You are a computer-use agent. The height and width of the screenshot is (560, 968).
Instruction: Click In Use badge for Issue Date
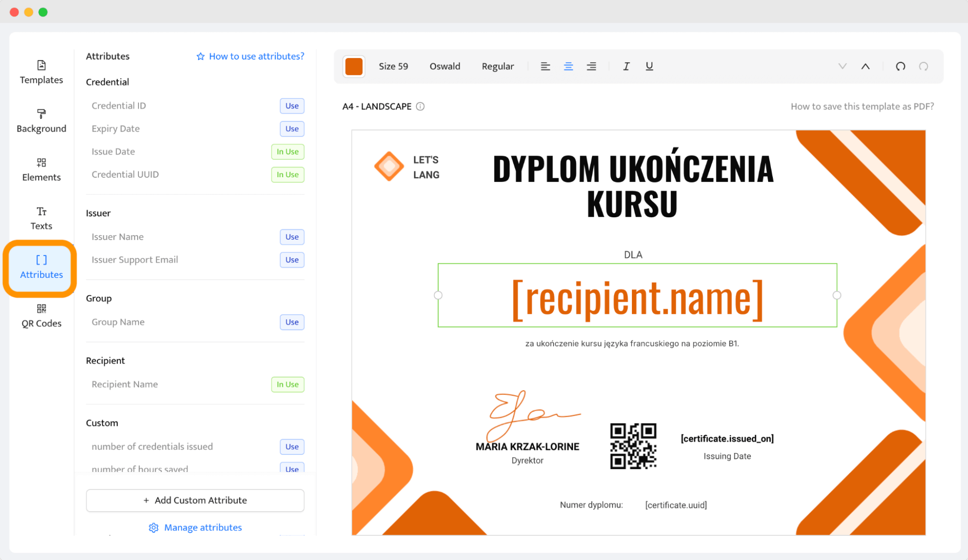point(288,152)
